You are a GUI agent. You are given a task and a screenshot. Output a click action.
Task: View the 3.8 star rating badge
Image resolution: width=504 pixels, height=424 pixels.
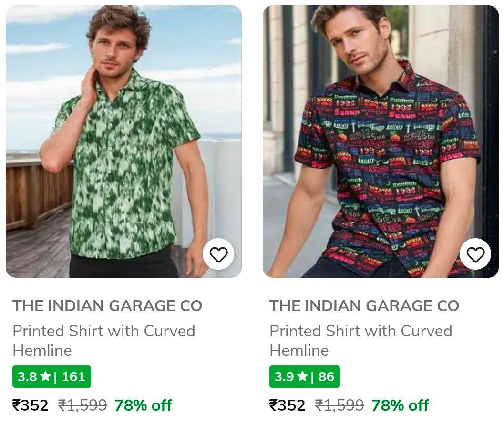click(51, 377)
